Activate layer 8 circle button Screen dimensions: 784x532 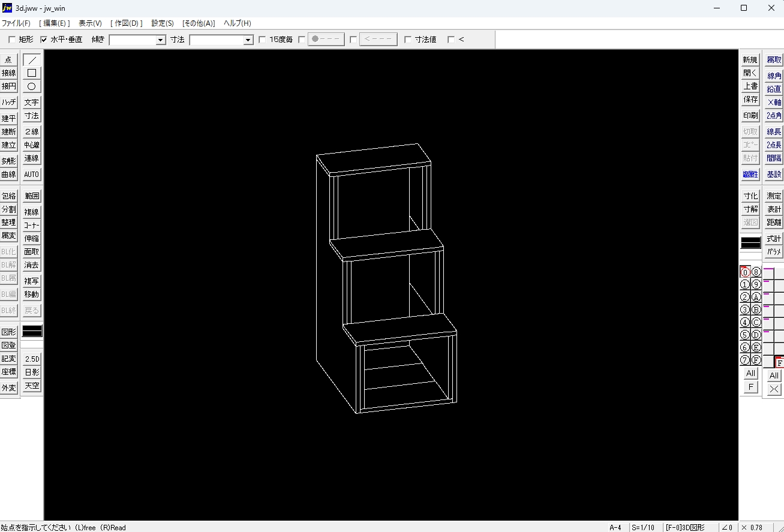pyautogui.click(x=756, y=272)
